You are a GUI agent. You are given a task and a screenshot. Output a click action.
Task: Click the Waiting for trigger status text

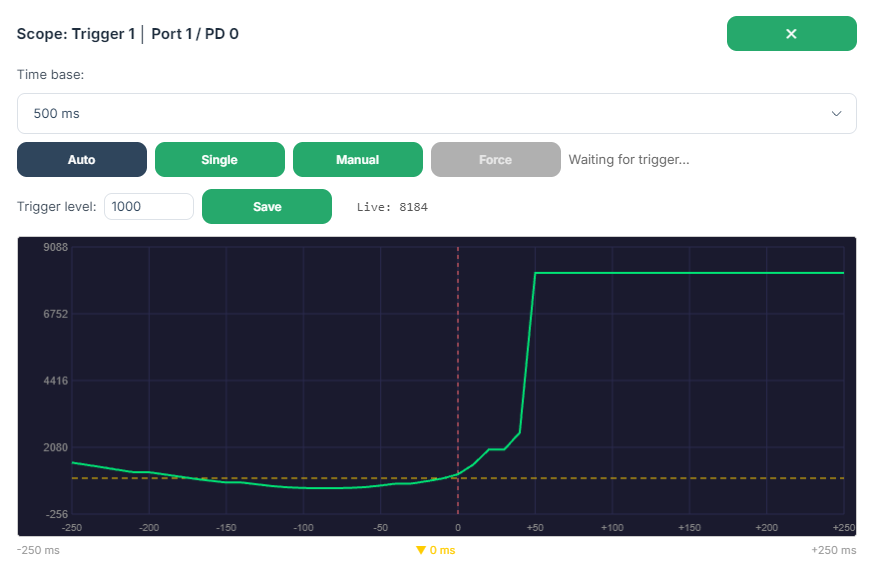point(629,160)
